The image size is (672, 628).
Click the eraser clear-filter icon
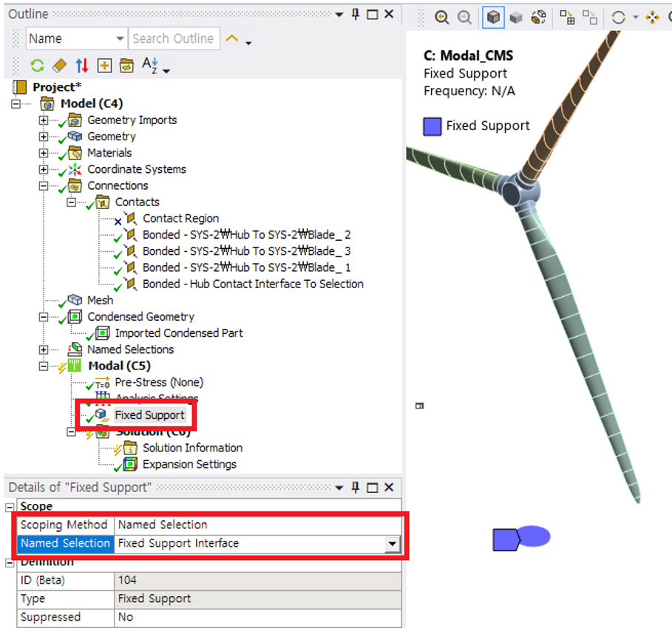pos(59,66)
